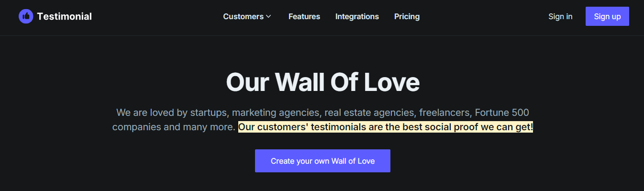View the Pricing page
This screenshot has width=644, height=191.
click(407, 16)
